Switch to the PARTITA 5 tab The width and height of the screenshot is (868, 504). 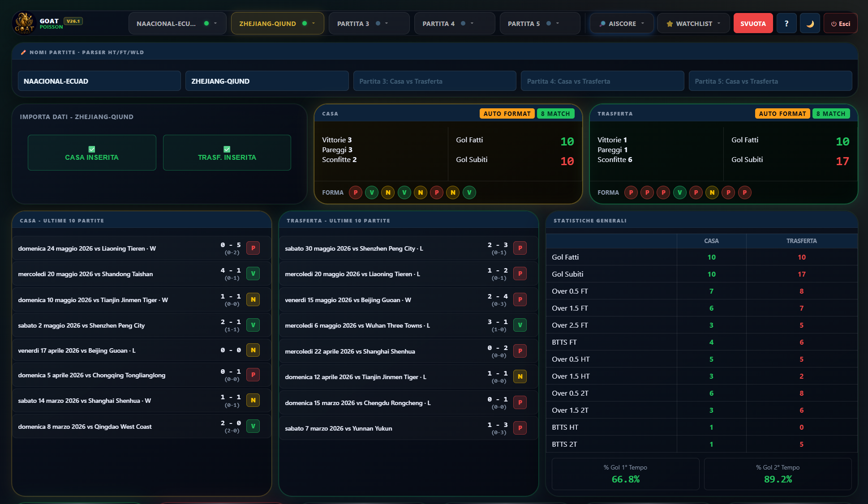coord(540,24)
